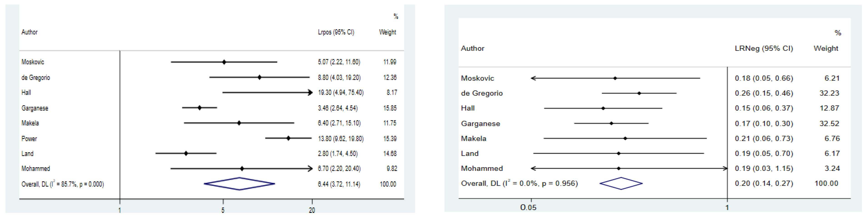Click the Moskovic label in left plot

pos(33,62)
